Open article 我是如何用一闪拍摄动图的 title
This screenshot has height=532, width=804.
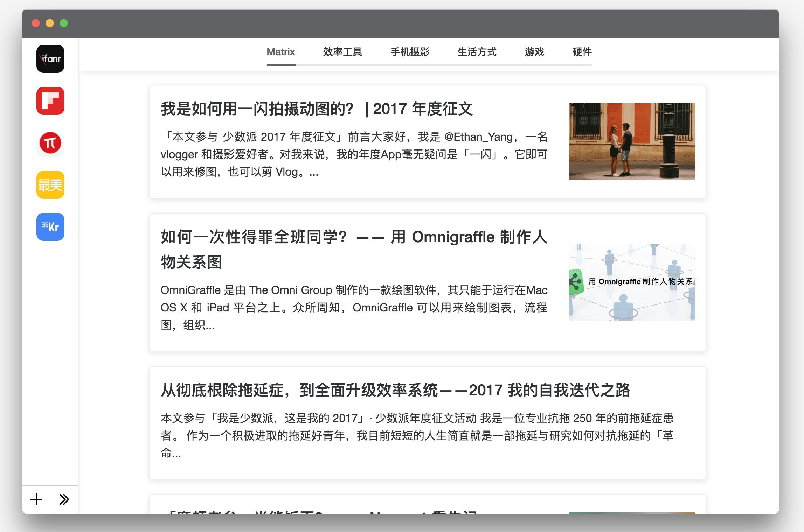pos(317,109)
